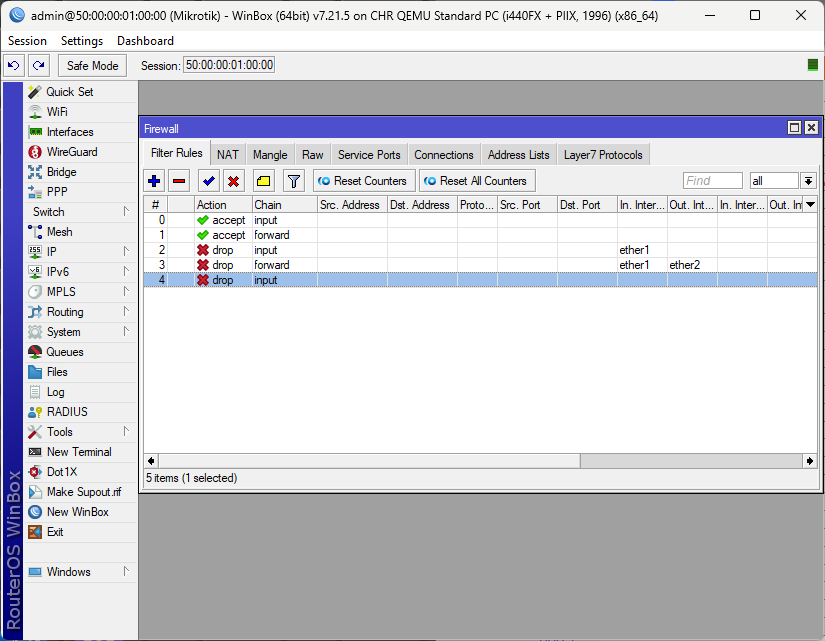This screenshot has height=641, width=825.
Task: Click horizontal scrollbar left arrow
Action: click(x=152, y=461)
